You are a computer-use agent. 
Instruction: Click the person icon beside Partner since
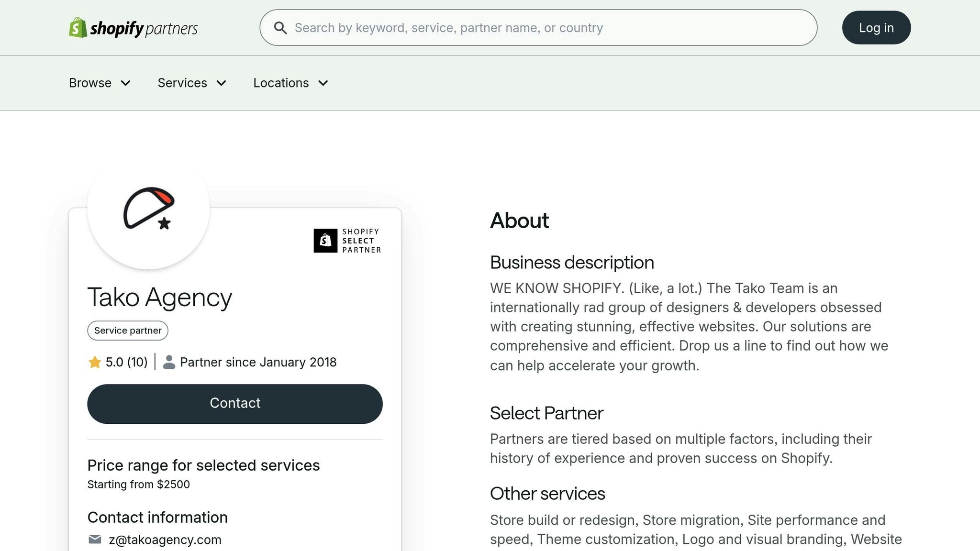pyautogui.click(x=169, y=362)
